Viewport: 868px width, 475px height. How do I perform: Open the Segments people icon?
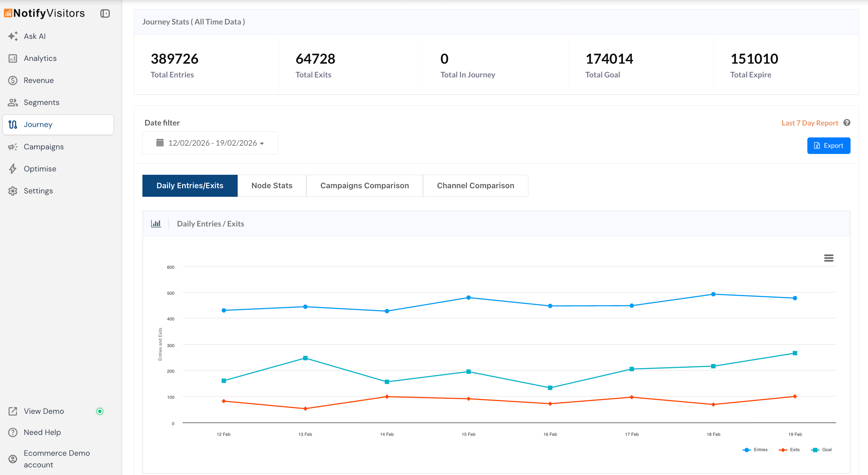[x=13, y=102]
